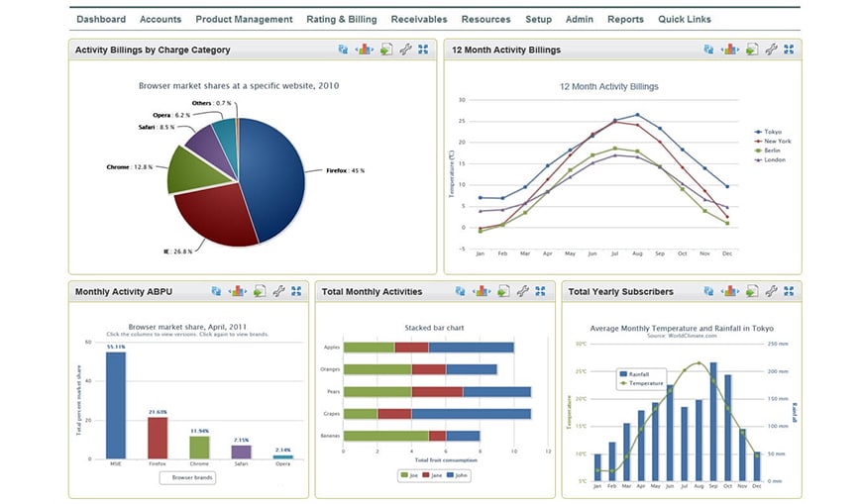Expand Total Monthly Activities to fullscreen

point(540,291)
